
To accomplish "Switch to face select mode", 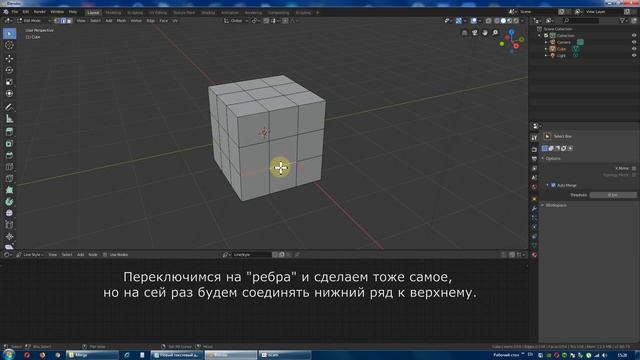I will pos(69,20).
